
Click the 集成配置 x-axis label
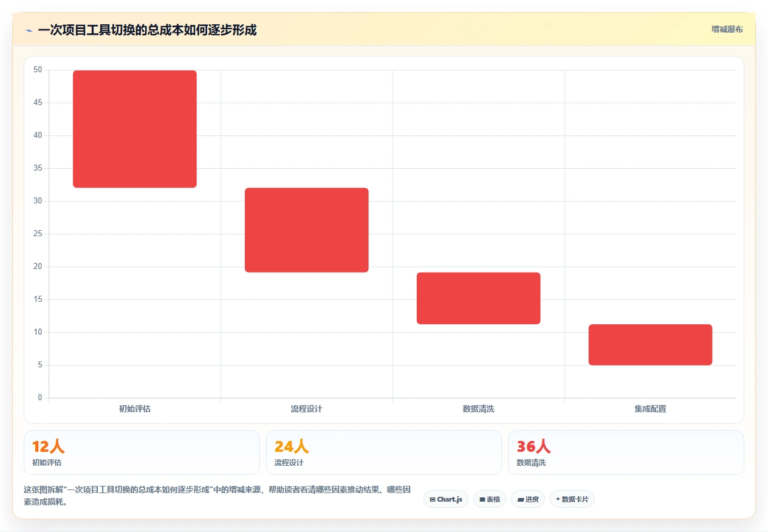(x=650, y=409)
